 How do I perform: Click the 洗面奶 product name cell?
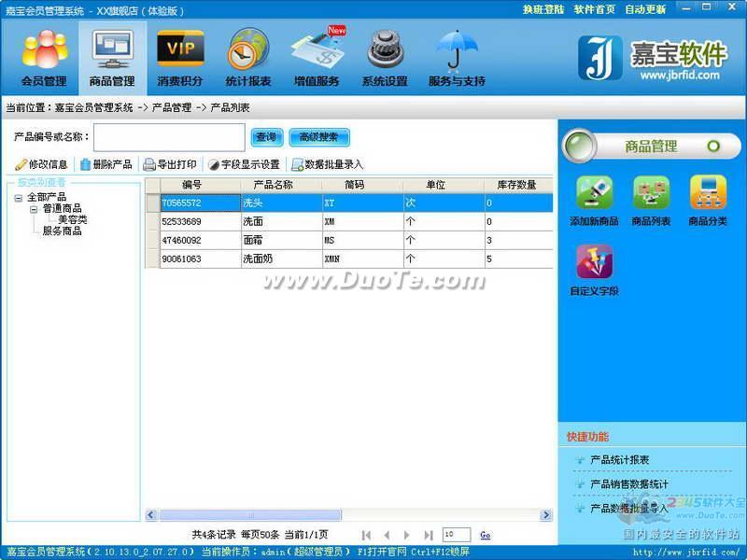pos(282,259)
